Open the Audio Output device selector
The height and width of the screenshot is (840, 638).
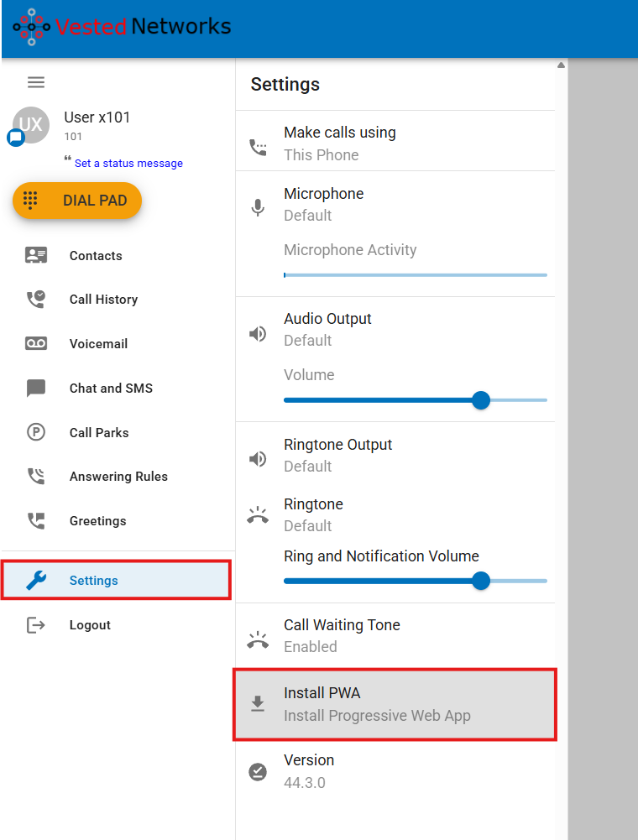(395, 329)
